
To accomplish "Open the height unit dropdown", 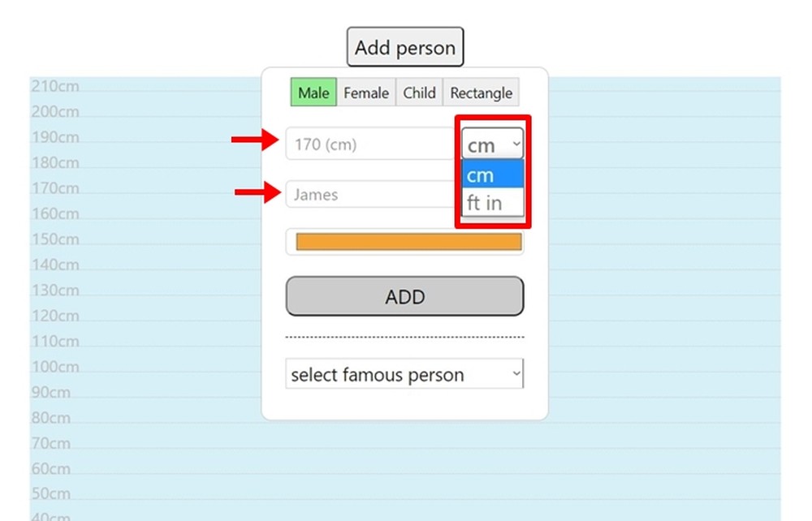I will tap(491, 144).
